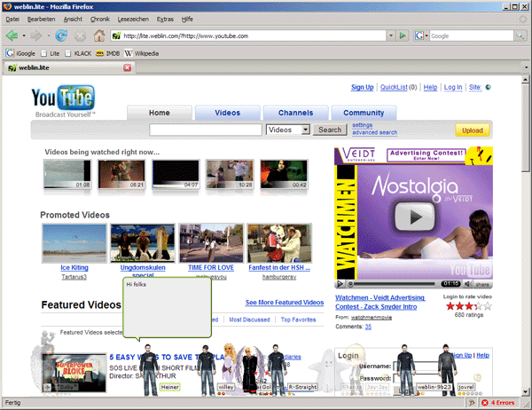This screenshot has width=532, height=410.
Task: Switch to the Channels tab
Action: point(296,113)
